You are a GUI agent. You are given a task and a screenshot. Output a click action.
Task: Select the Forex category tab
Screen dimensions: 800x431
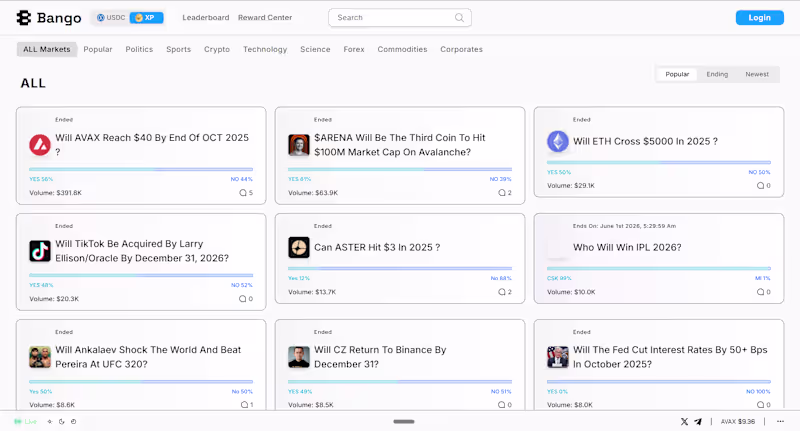pos(354,49)
